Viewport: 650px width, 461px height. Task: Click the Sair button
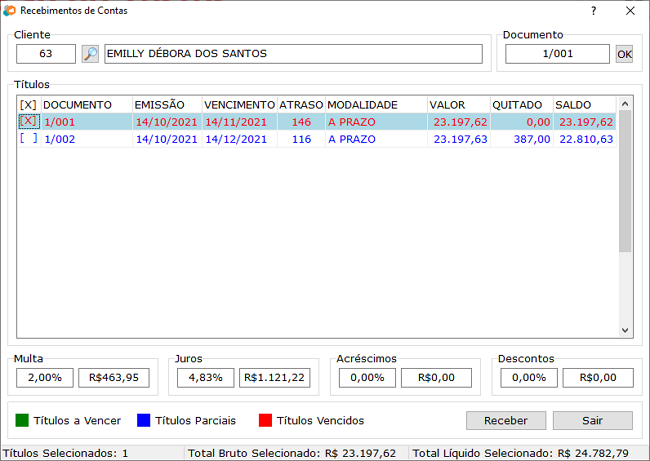point(592,420)
